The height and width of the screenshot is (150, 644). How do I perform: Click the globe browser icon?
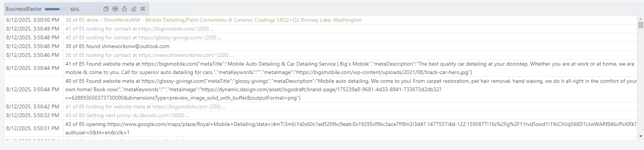click(x=115, y=9)
